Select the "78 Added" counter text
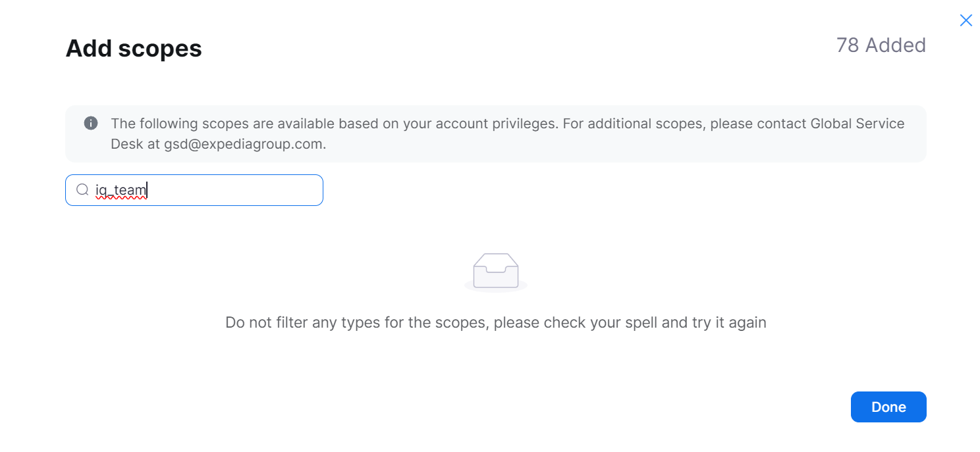The height and width of the screenshot is (452, 980). coord(881,45)
